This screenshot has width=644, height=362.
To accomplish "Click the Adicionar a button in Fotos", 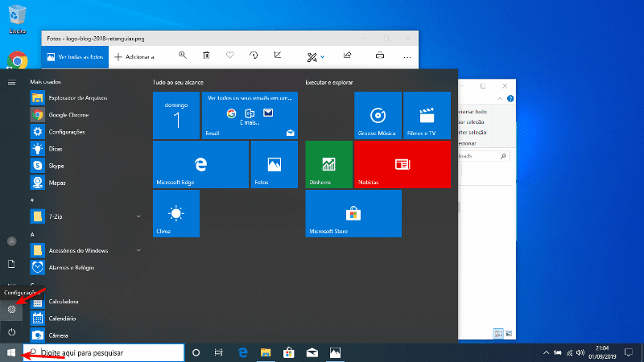I will pyautogui.click(x=134, y=56).
